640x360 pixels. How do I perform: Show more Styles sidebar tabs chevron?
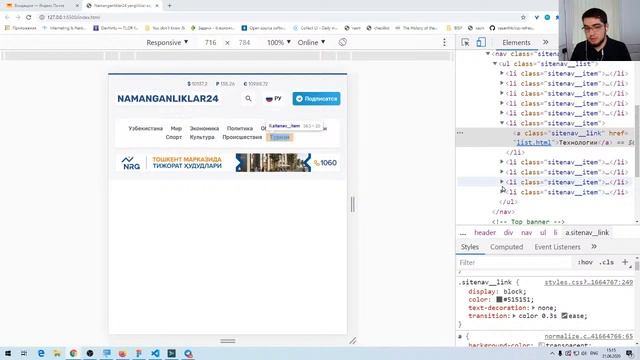click(594, 247)
